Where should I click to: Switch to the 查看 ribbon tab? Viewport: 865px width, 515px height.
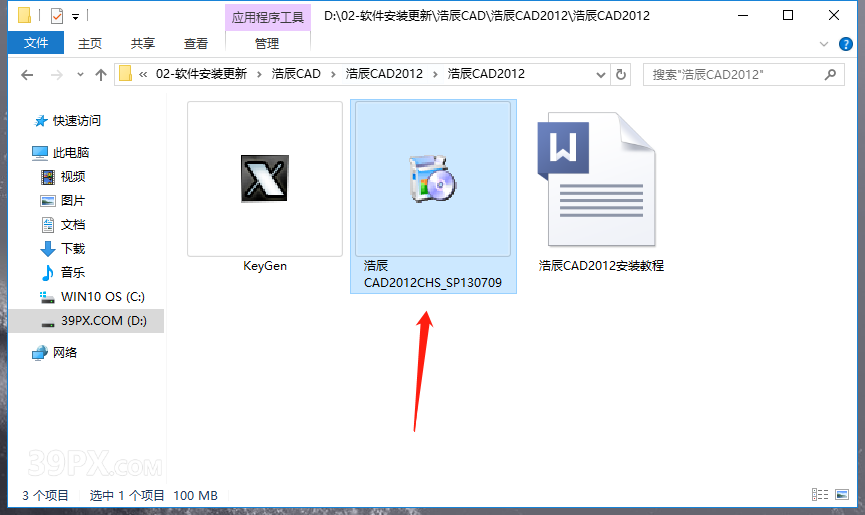tap(196, 44)
